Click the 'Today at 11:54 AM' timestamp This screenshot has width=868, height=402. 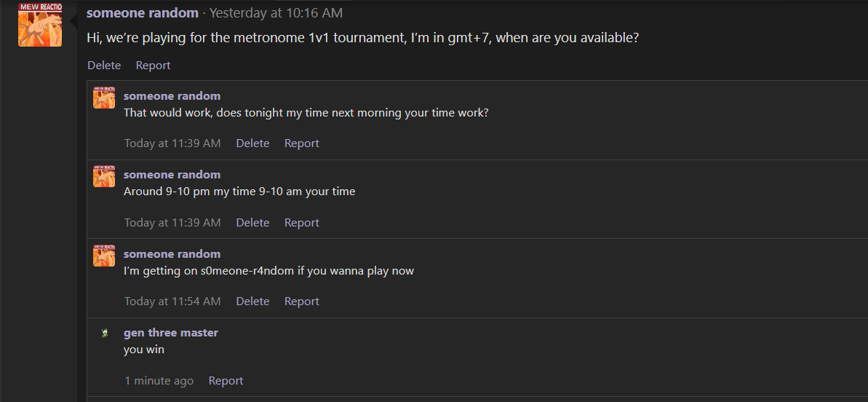click(x=172, y=301)
